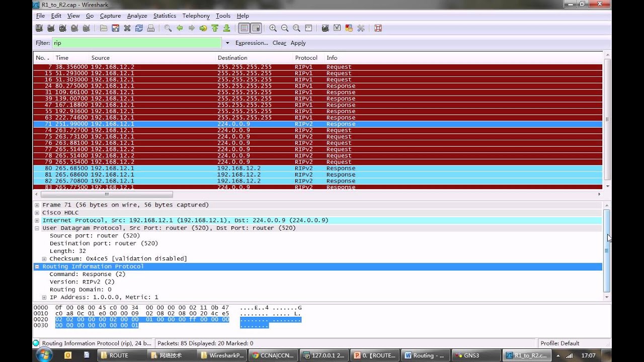
Task: Open capture options toolbar icon
Action: (51, 28)
